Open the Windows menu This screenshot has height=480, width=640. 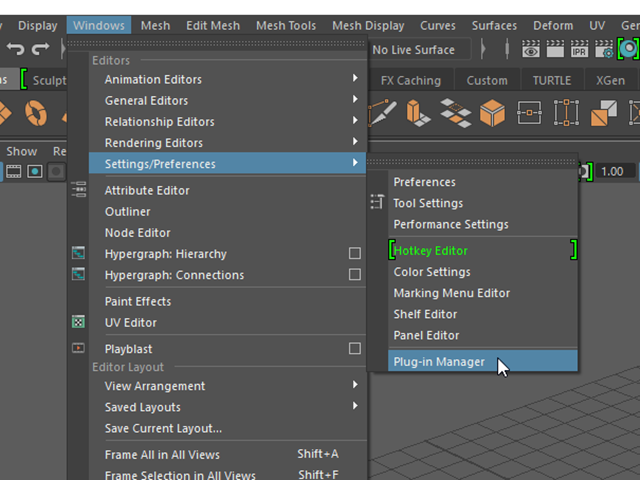99,25
